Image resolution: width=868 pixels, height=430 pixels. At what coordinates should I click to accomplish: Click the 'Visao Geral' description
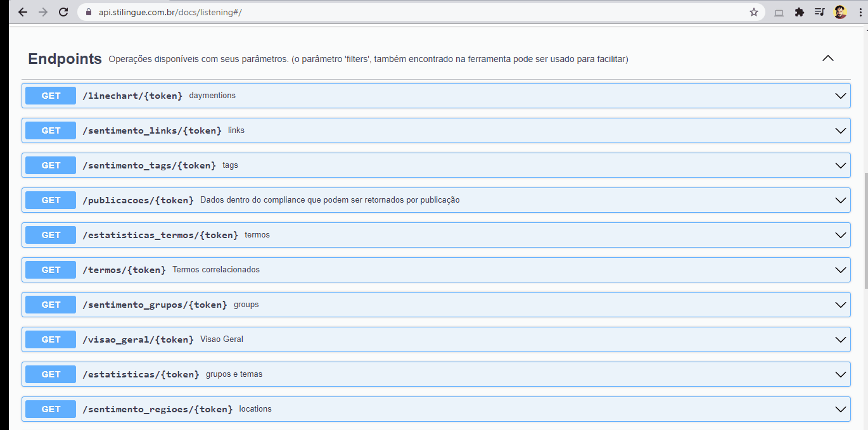pyautogui.click(x=222, y=339)
